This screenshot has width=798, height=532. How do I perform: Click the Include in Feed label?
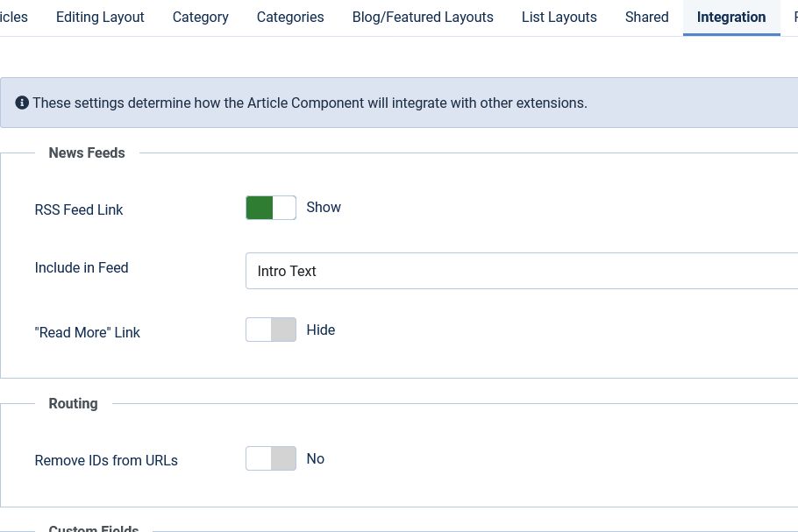[82, 267]
